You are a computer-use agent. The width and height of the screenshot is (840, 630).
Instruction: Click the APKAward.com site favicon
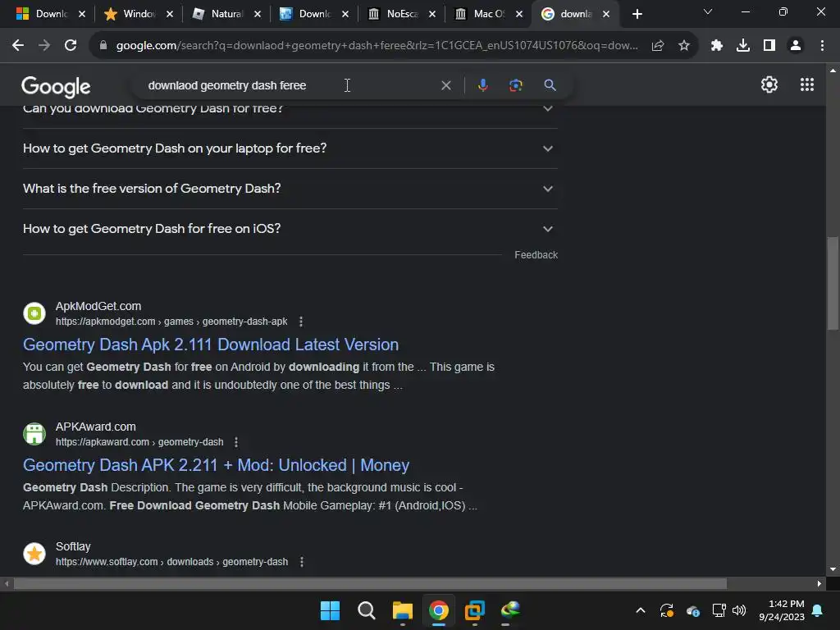pyautogui.click(x=34, y=434)
